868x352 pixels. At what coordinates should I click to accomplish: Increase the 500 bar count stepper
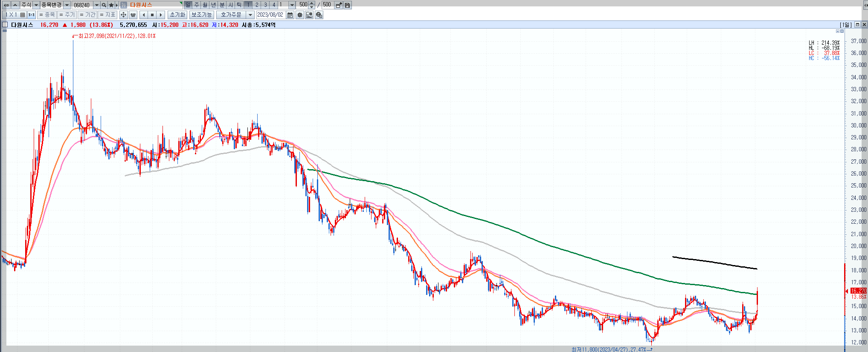tap(312, 3)
